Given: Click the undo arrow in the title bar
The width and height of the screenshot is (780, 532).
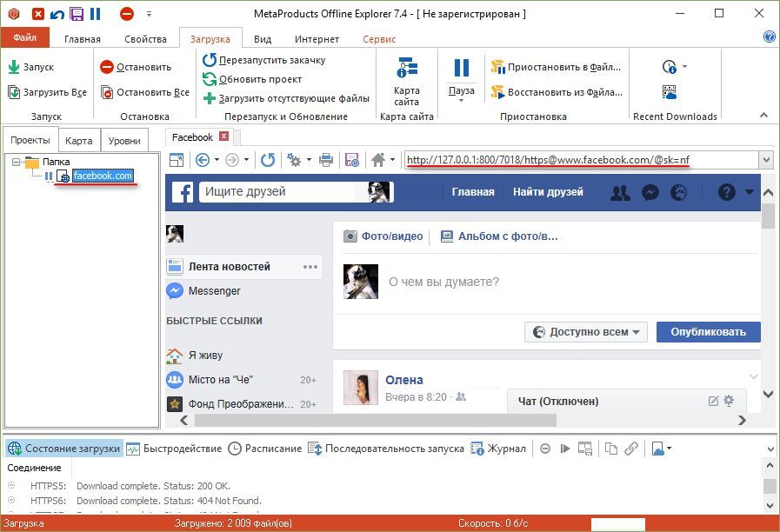Looking at the screenshot, I should click(x=57, y=14).
